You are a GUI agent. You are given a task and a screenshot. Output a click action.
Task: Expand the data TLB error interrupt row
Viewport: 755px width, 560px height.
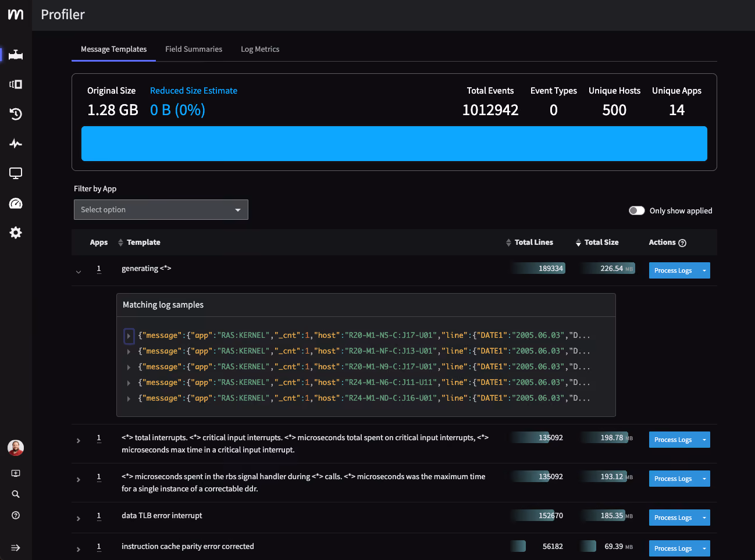click(x=79, y=519)
